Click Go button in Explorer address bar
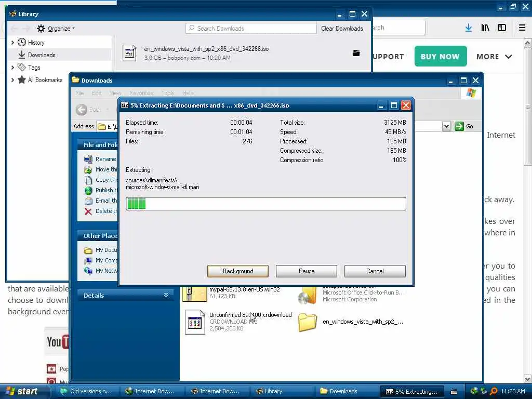The image size is (532, 399). [x=464, y=127]
